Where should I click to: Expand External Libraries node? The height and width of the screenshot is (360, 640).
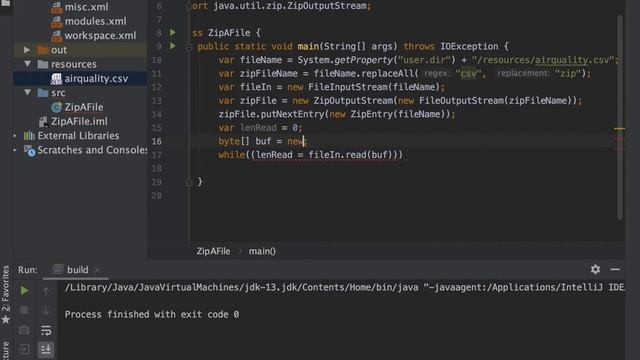coord(15,136)
